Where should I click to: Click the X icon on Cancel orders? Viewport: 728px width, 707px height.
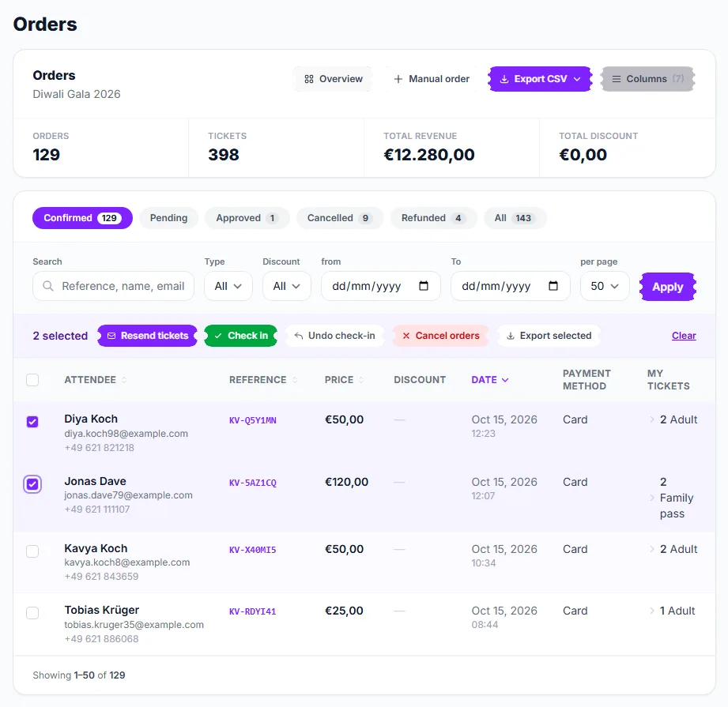(x=406, y=336)
